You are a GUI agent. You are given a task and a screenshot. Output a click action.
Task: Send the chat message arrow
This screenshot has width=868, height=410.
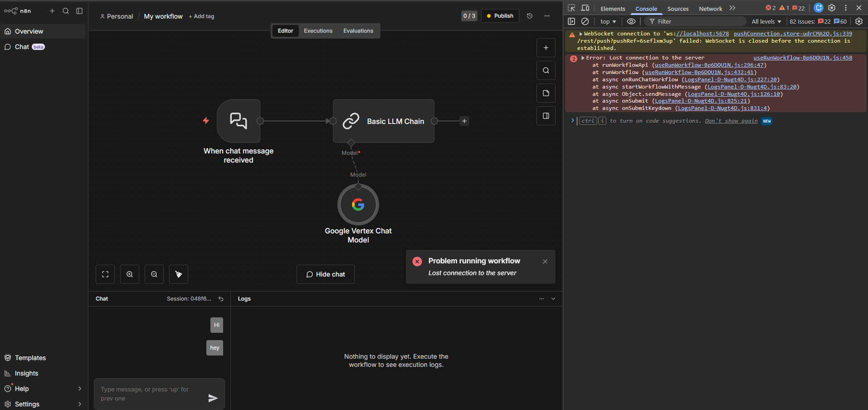click(x=213, y=398)
